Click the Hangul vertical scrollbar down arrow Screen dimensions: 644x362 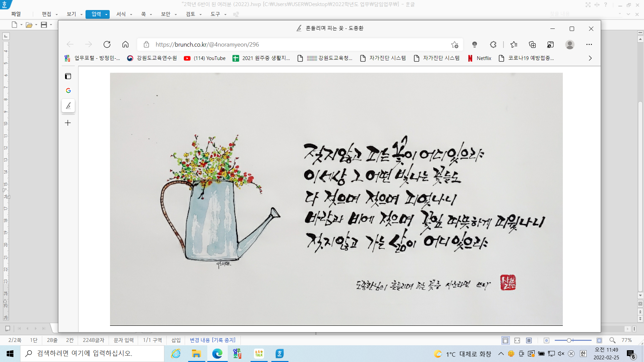[x=640, y=296]
